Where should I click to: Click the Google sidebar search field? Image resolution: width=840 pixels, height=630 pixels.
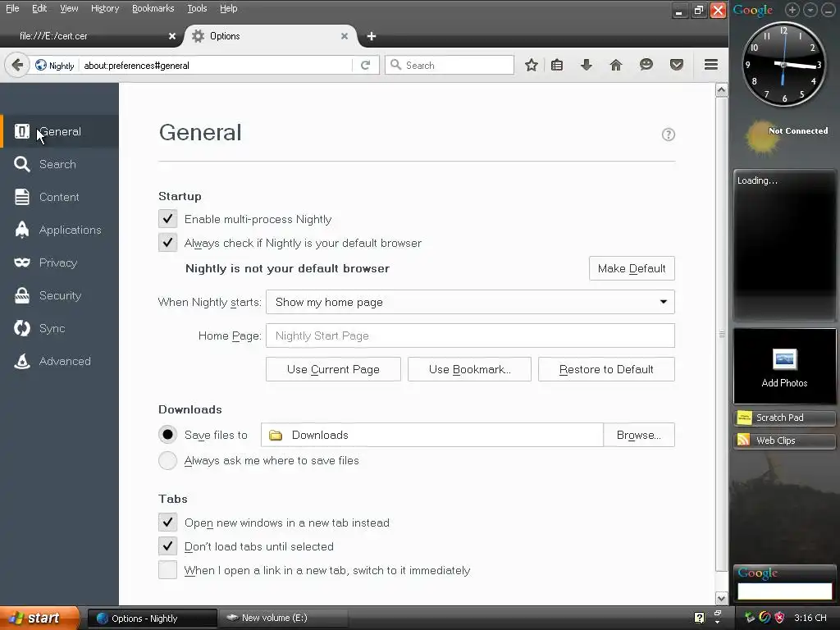click(784, 591)
